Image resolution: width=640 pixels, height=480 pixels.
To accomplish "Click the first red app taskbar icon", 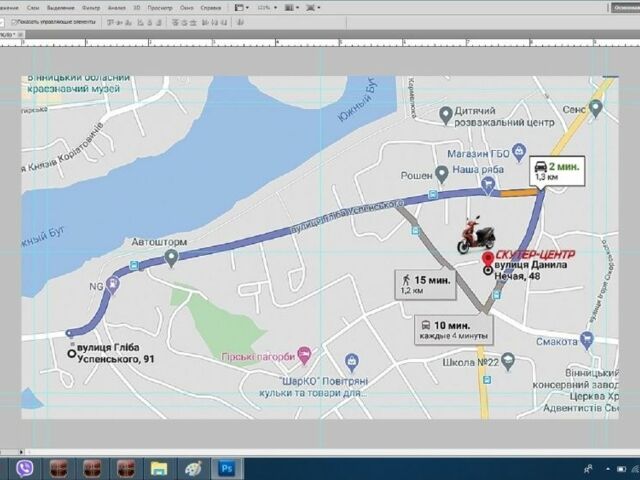I will pos(59,468).
